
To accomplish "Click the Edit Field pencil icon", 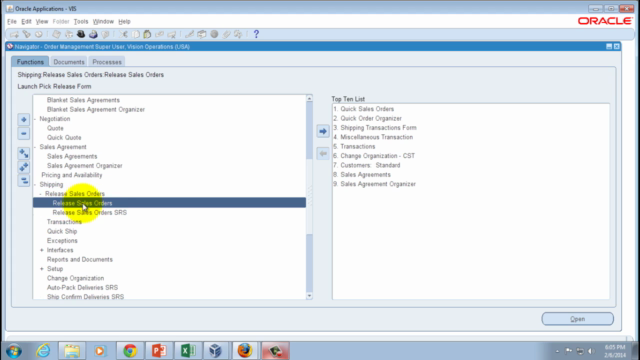I will 189,34.
